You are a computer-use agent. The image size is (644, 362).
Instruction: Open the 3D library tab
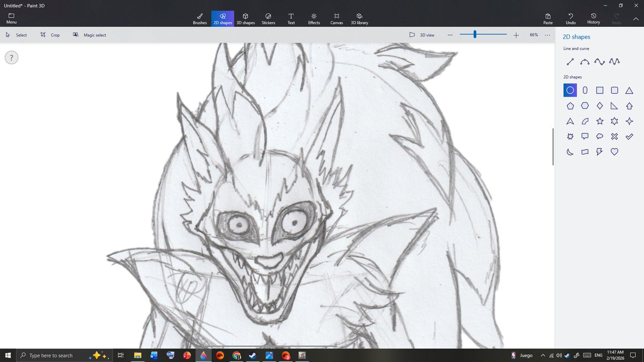[360, 19]
